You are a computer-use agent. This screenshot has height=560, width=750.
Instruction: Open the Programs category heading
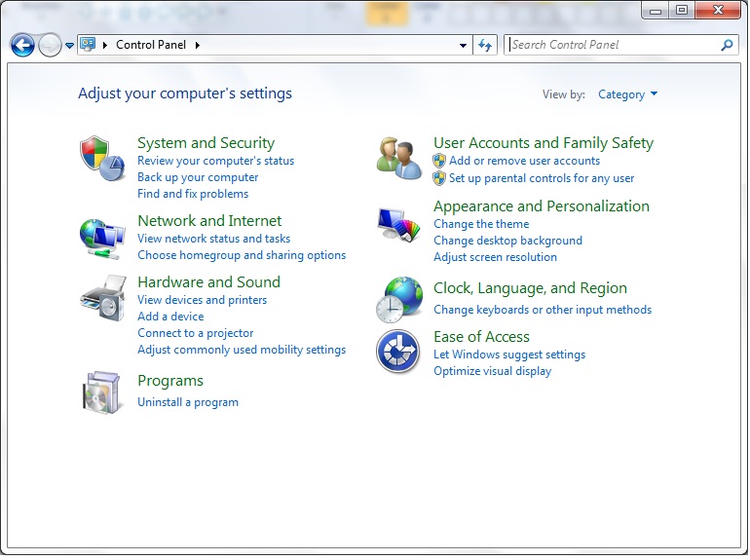170,381
